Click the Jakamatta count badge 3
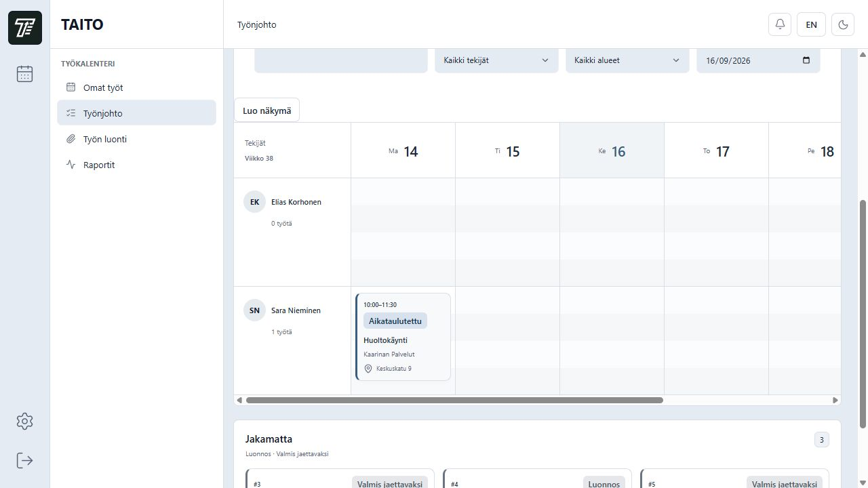 point(821,440)
